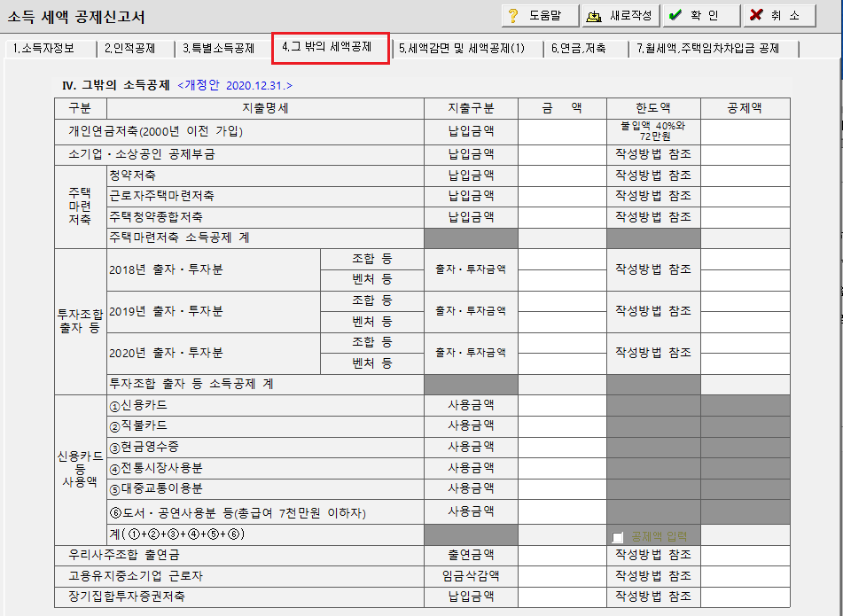Go to 6.연금,저축 tab

point(579,49)
